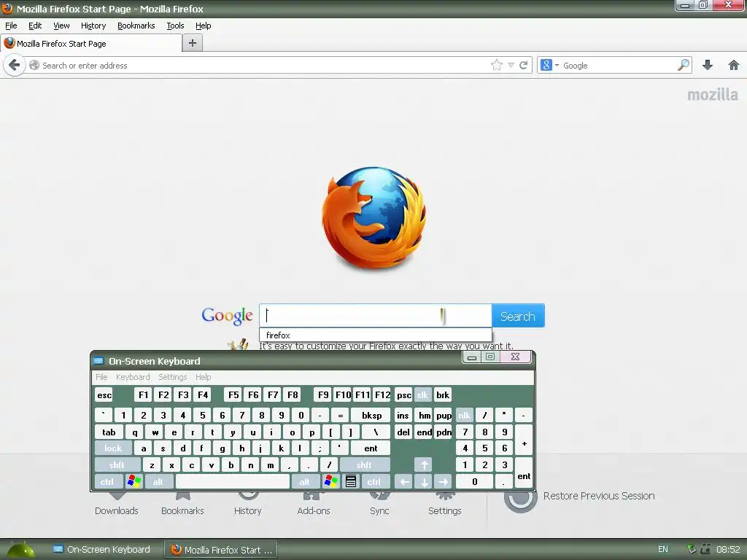Select the Mozilla Firefox Start Page tab

click(x=91, y=43)
